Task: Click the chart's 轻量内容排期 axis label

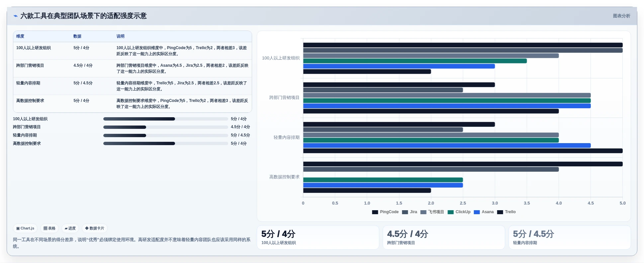Action: pos(286,137)
